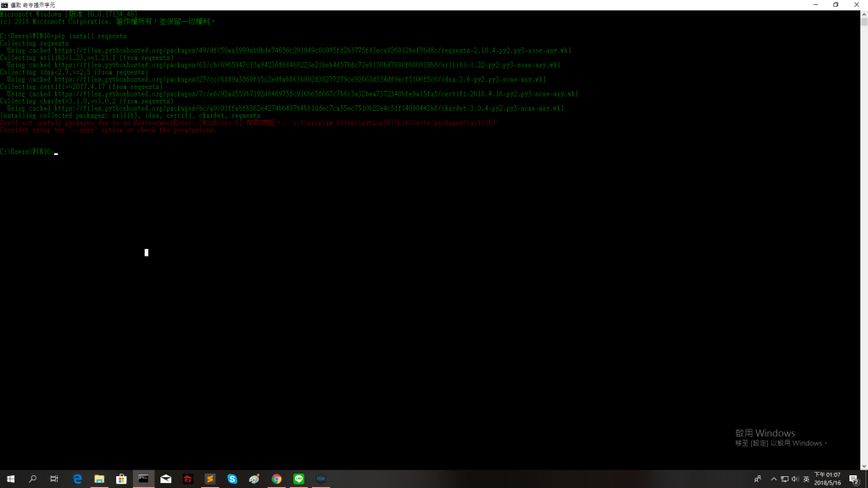Open File Explorer from the taskbar
The width and height of the screenshot is (868, 488).
pyautogui.click(x=99, y=480)
